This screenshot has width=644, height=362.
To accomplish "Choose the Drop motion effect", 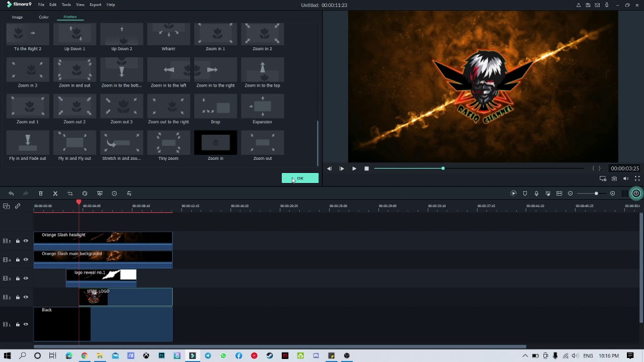I will point(215,110).
